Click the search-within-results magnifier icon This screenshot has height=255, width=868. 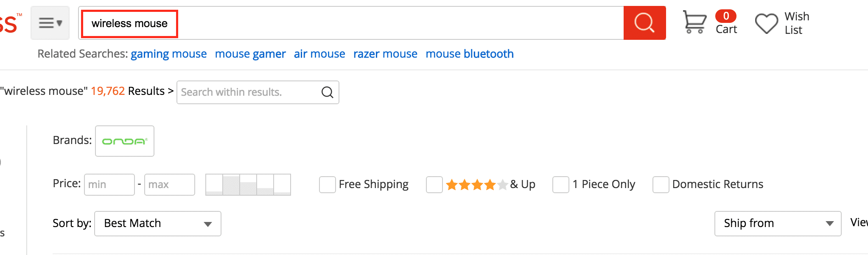(x=327, y=92)
